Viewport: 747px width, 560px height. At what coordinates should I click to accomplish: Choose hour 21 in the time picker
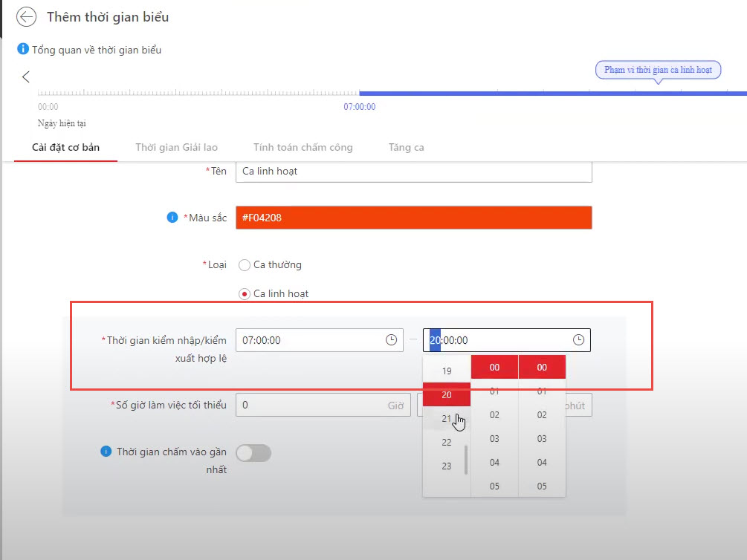pyautogui.click(x=447, y=418)
